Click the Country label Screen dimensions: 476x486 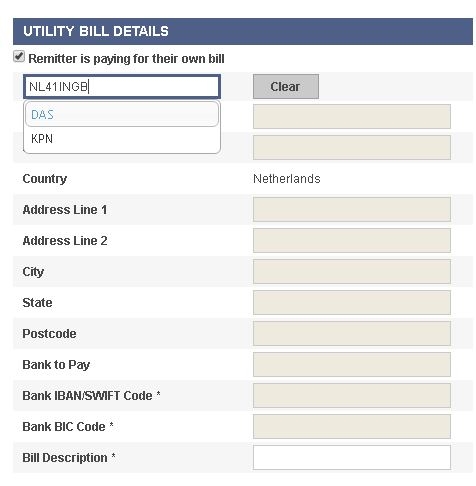pyautogui.click(x=45, y=179)
